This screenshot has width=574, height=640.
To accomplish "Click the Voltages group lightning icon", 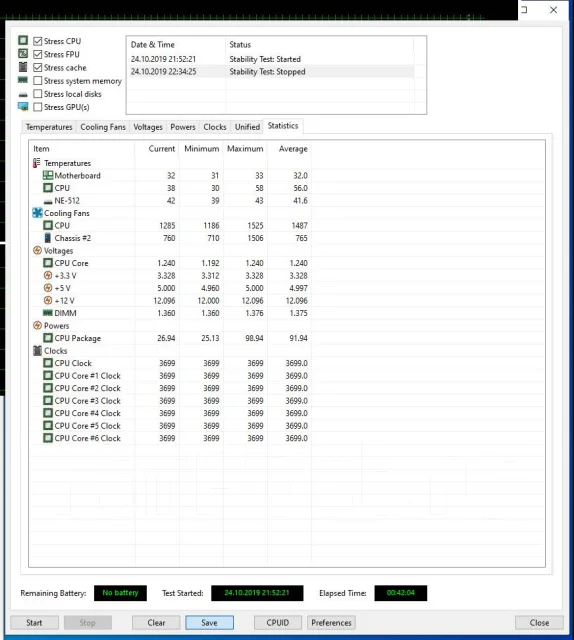I will click(x=37, y=250).
